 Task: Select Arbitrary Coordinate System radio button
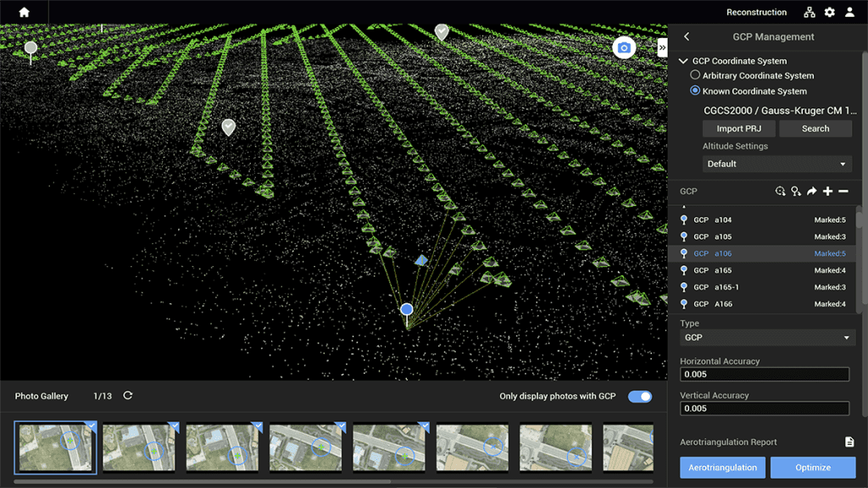(695, 75)
